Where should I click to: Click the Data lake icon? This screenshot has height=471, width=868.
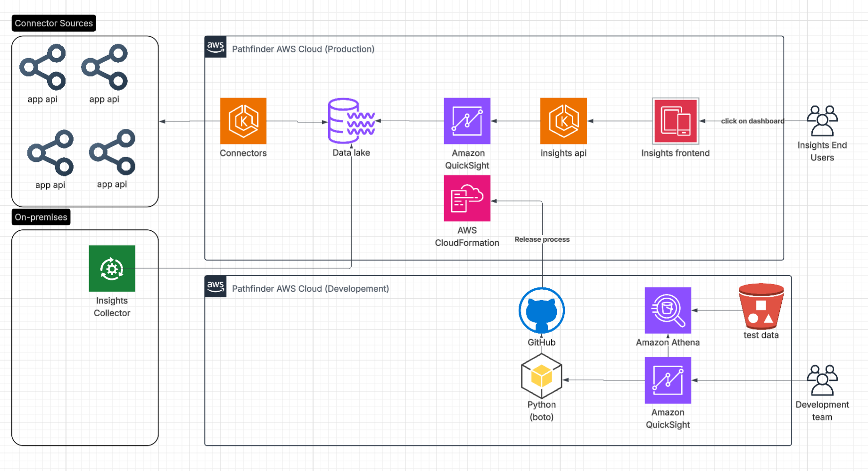[352, 121]
